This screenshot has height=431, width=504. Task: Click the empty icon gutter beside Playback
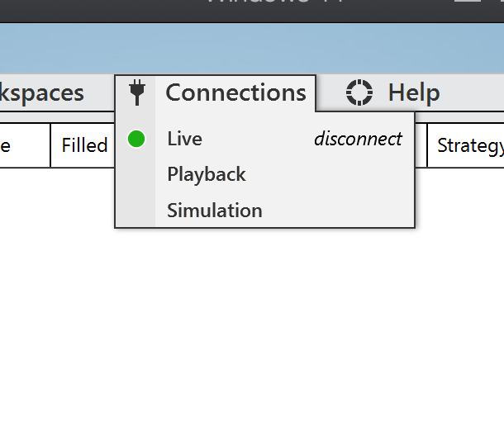pyautogui.click(x=136, y=174)
